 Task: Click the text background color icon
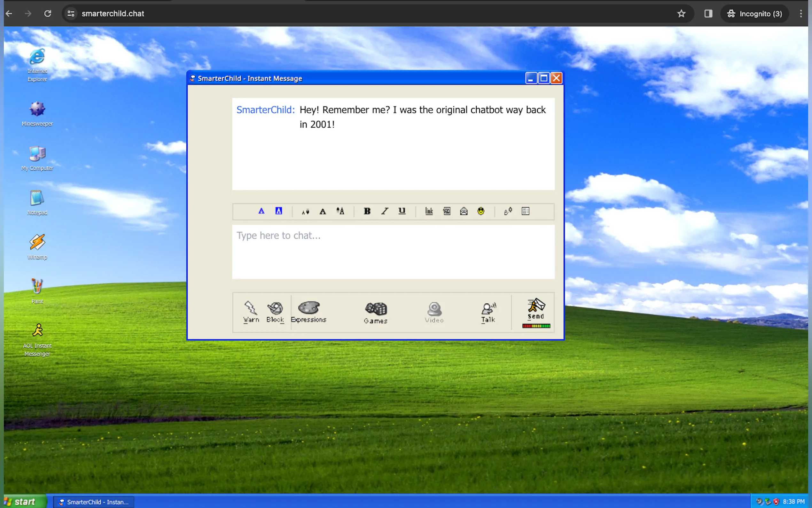[x=279, y=211]
